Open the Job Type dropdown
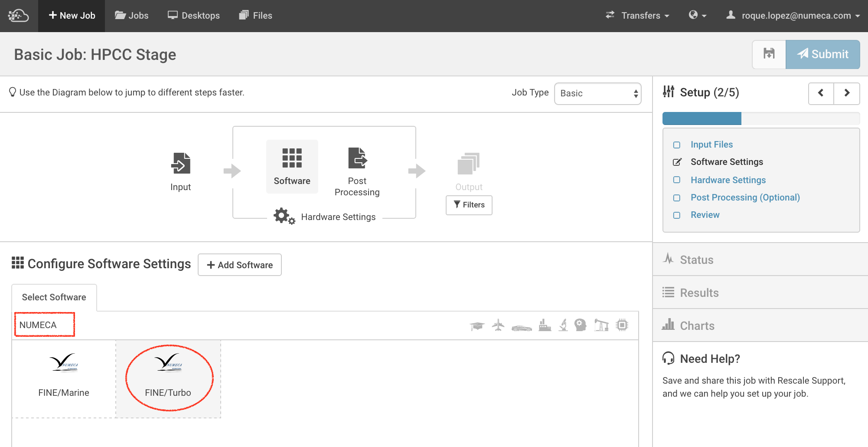The height and width of the screenshot is (447, 868). click(597, 93)
